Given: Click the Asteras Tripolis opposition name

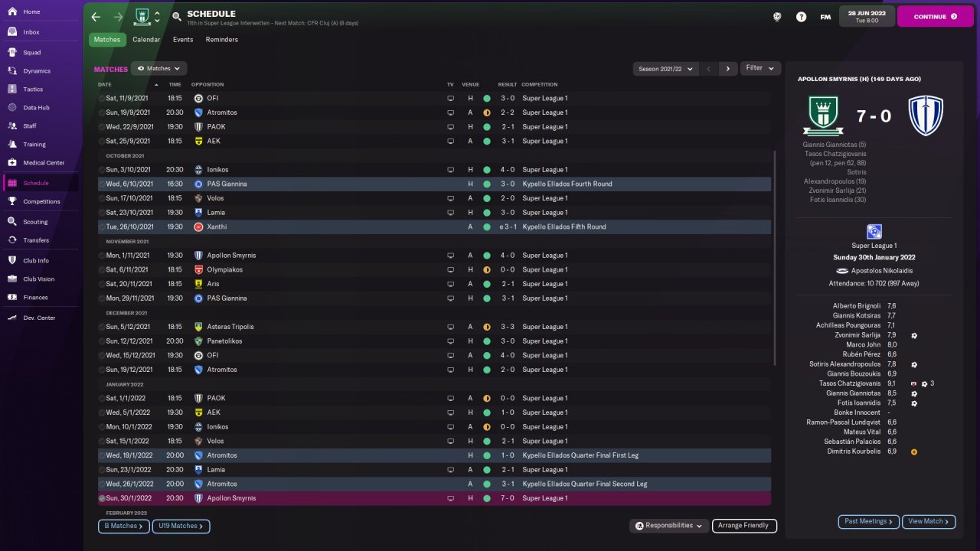Looking at the screenshot, I should [230, 327].
